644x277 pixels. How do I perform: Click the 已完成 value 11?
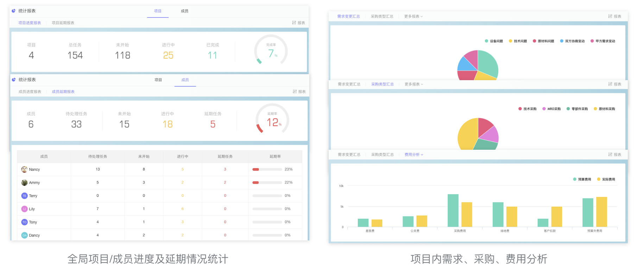(x=212, y=55)
